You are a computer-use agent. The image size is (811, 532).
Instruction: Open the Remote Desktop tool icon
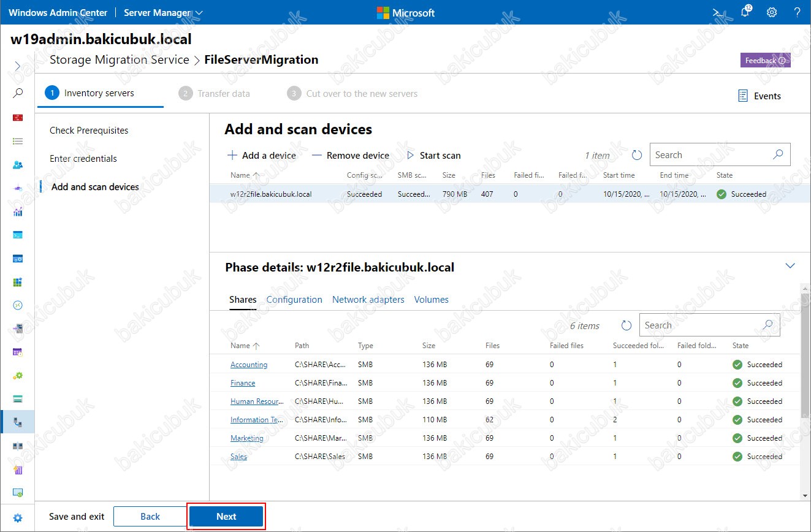tap(18, 305)
